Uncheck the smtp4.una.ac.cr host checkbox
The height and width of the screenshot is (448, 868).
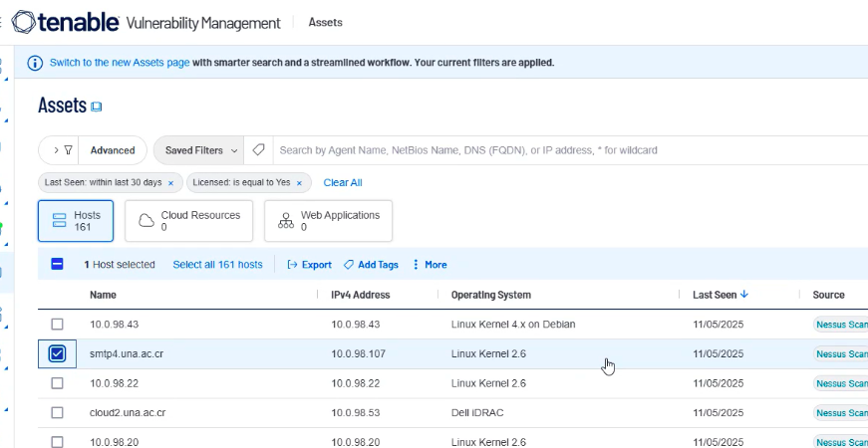coord(57,353)
